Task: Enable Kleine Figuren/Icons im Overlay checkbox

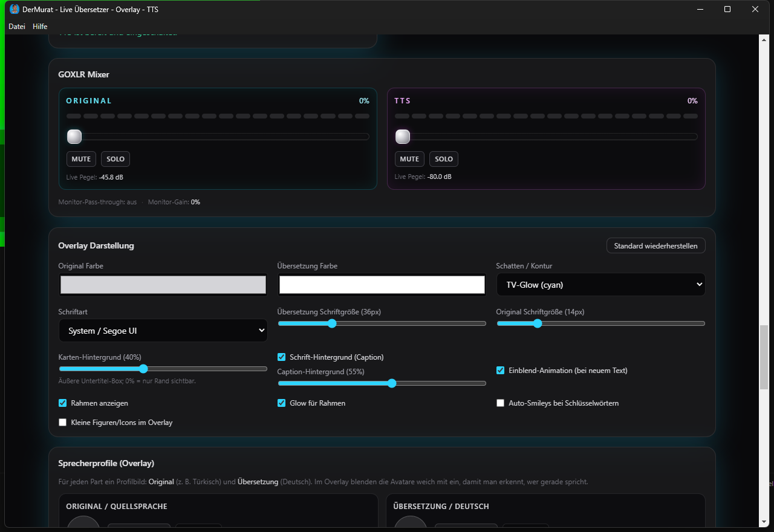Action: [x=62, y=423]
